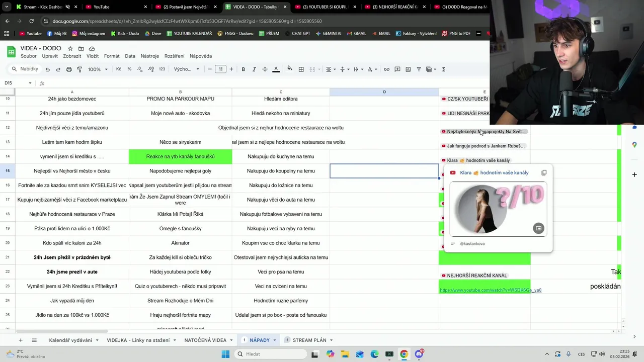644x362 pixels.
Task: Decrease decimal places
Action: pyautogui.click(x=140, y=69)
